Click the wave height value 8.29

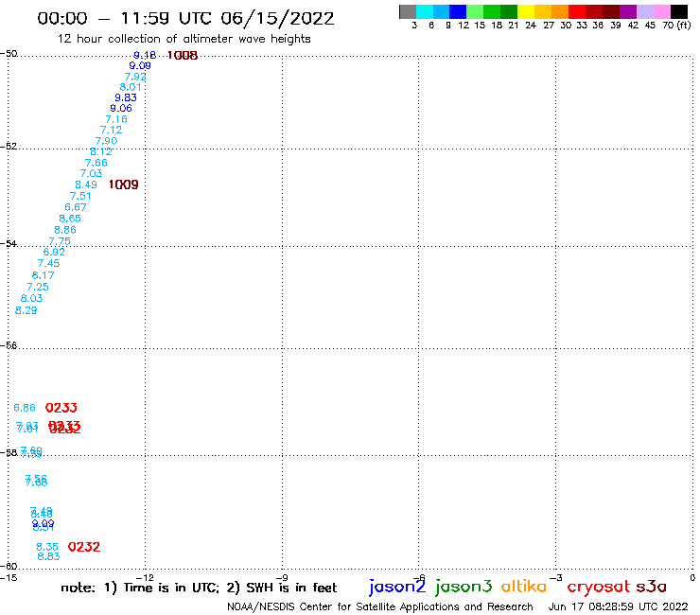(26, 310)
